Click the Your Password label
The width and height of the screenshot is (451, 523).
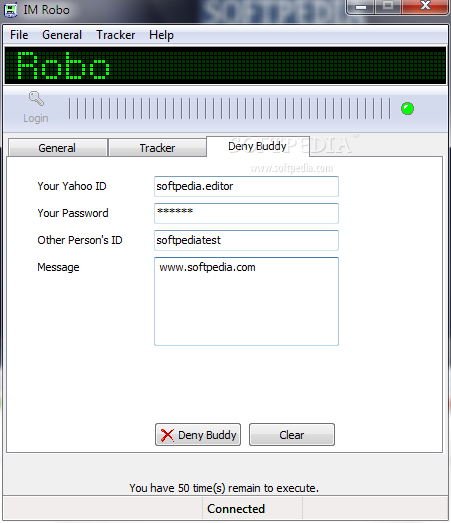pyautogui.click(x=73, y=213)
